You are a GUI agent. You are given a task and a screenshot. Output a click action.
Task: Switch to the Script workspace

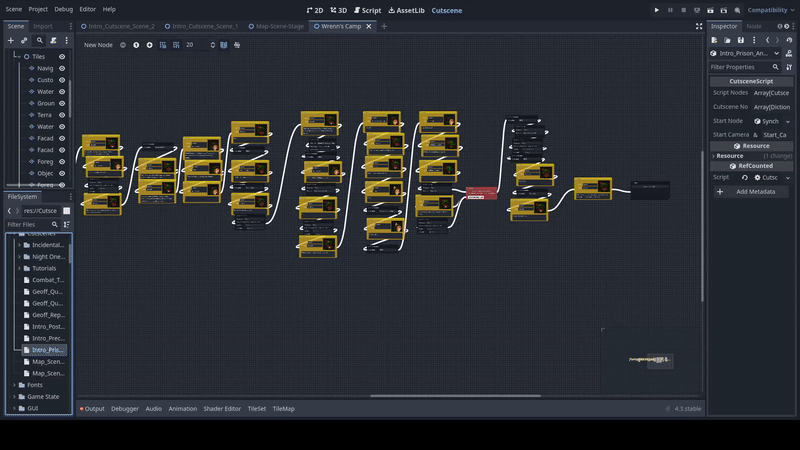pyautogui.click(x=369, y=10)
